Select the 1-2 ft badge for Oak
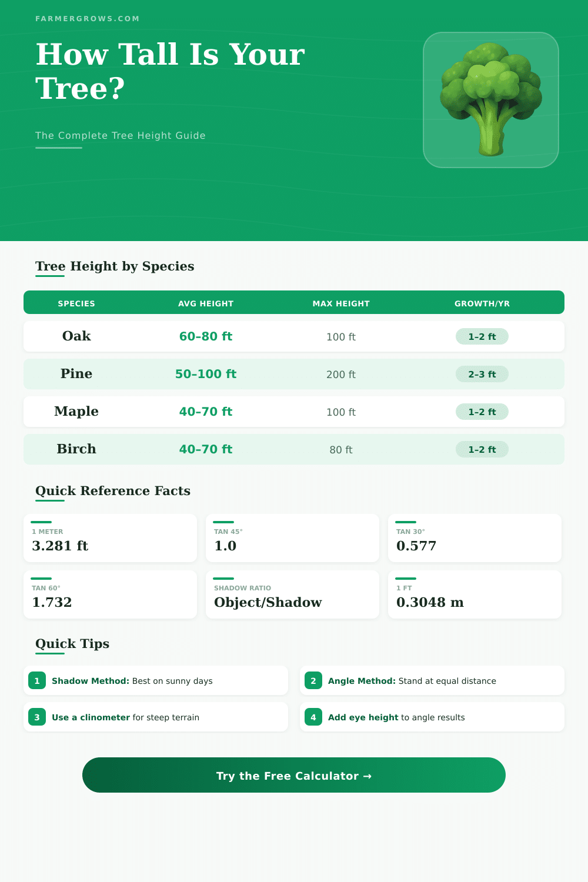This screenshot has width=588, height=882. click(482, 336)
